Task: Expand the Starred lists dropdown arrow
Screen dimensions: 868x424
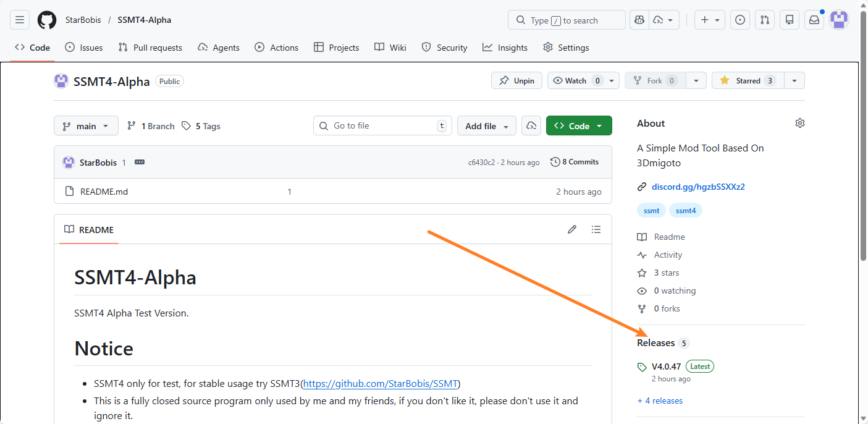Action: coord(794,80)
